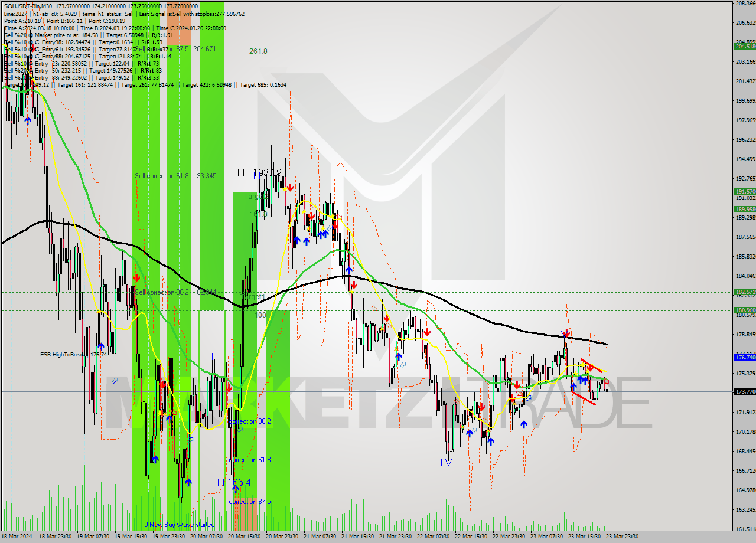The height and width of the screenshot is (543, 756).
Task: Click the green 204.518 price tag
Action: [x=745, y=46]
